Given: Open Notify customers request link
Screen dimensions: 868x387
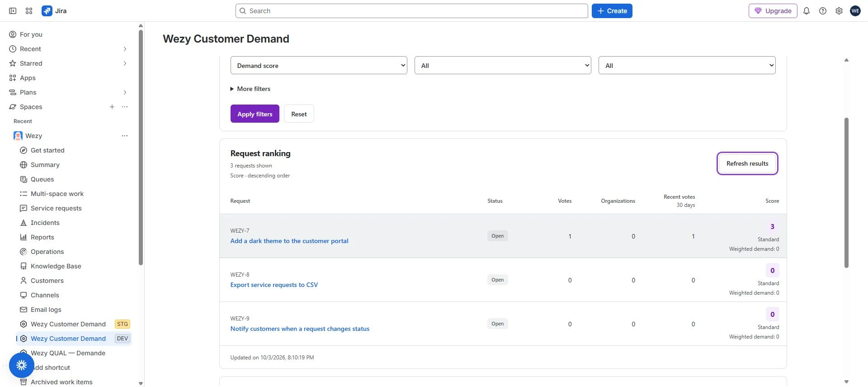Looking at the screenshot, I should [300, 329].
